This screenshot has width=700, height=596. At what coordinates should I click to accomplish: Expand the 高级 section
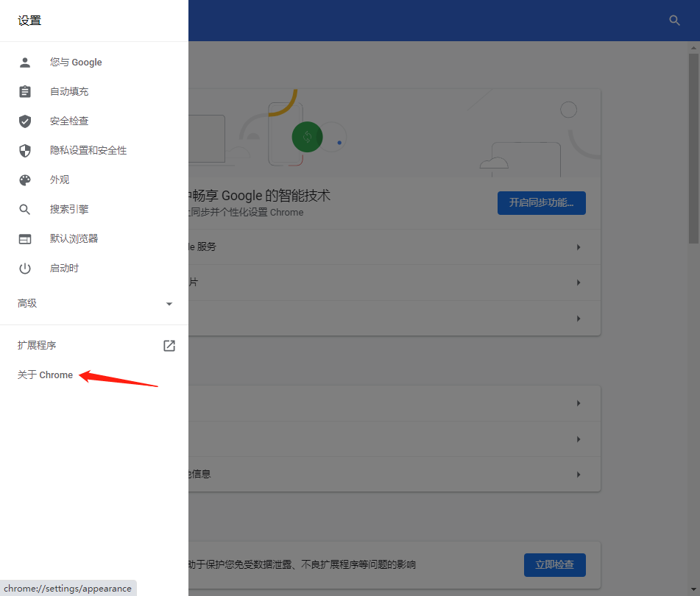coord(94,303)
